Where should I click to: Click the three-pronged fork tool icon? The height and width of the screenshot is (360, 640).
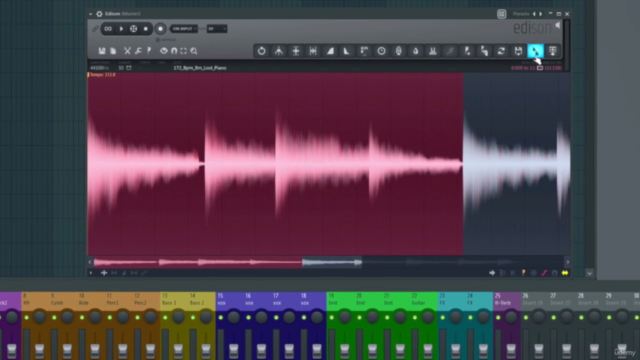pos(279,51)
